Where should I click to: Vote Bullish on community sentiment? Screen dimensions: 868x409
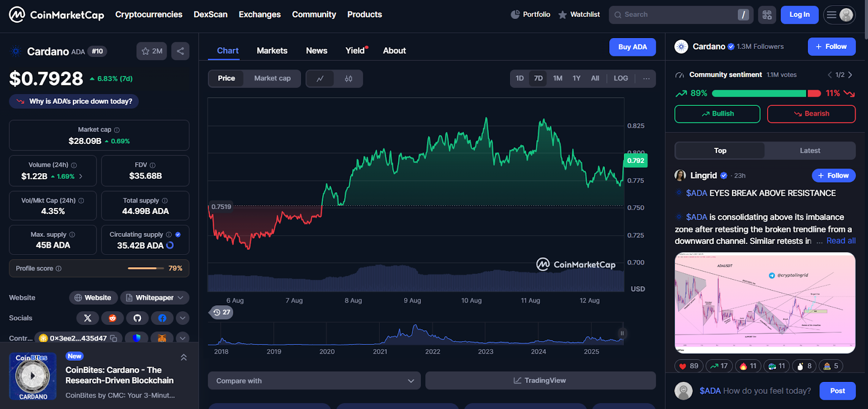point(717,114)
